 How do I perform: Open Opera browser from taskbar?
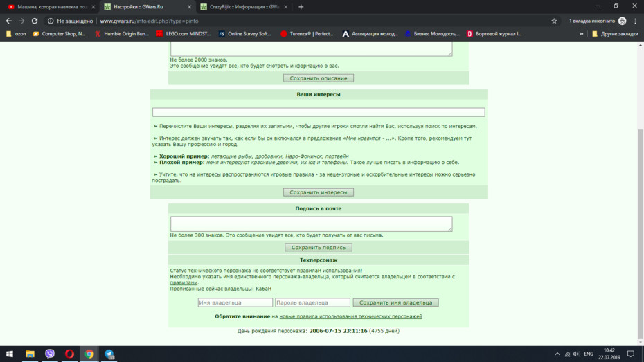[x=69, y=354]
